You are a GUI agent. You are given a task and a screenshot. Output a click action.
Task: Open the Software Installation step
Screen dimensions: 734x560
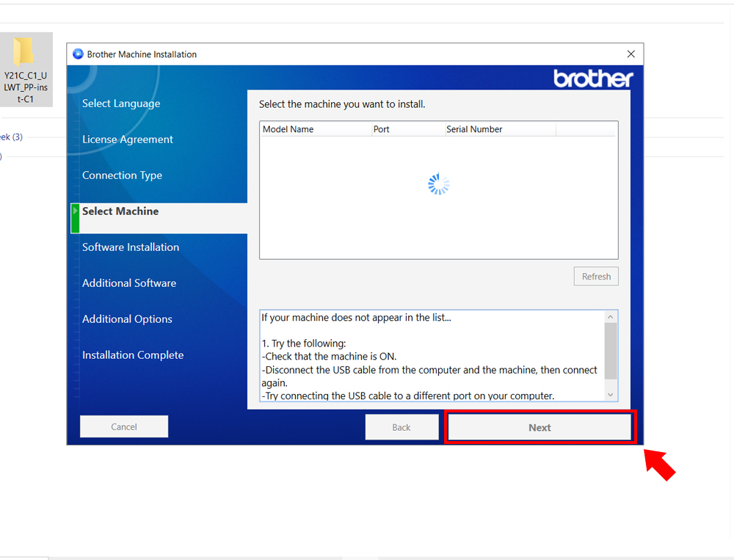[131, 247]
